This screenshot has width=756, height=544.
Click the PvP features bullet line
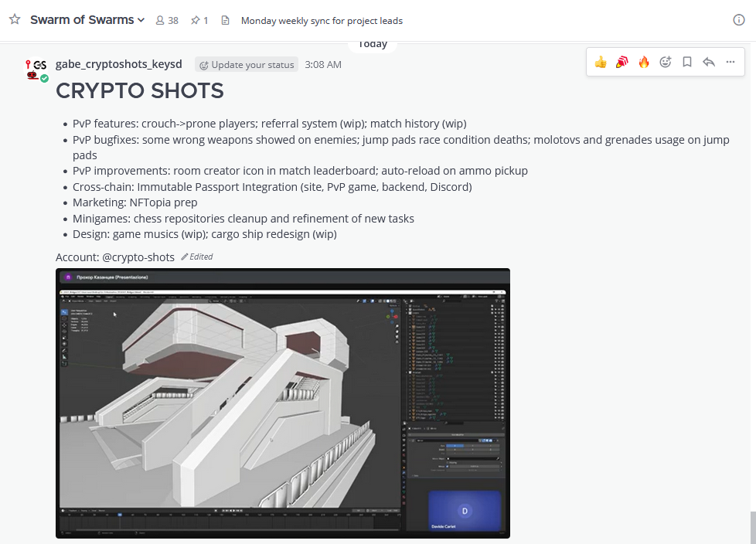coord(270,124)
